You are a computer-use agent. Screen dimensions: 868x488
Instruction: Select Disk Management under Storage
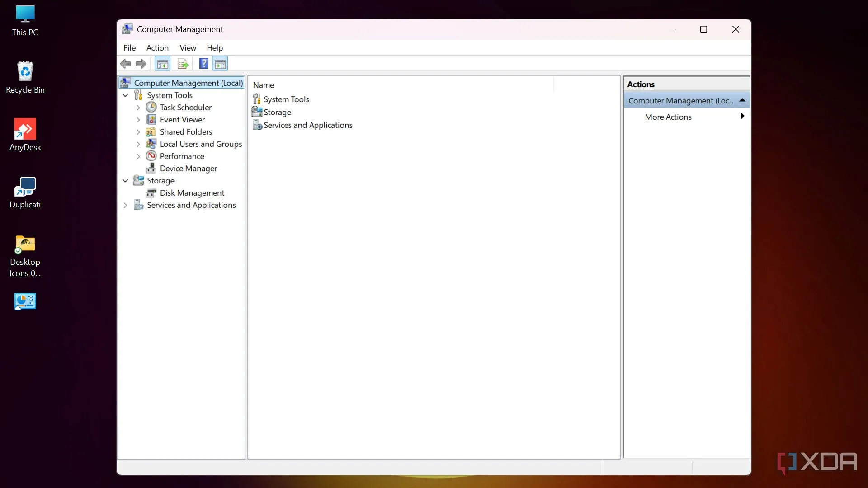(192, 193)
